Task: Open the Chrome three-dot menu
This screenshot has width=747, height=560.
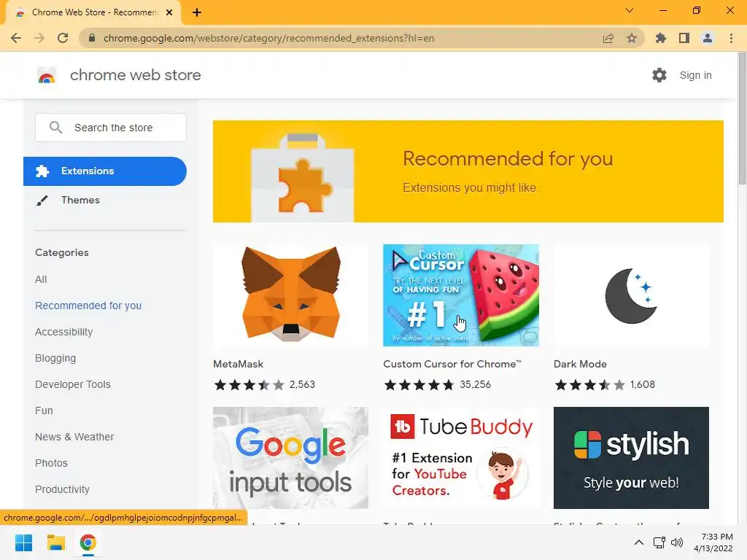Action: [x=731, y=38]
